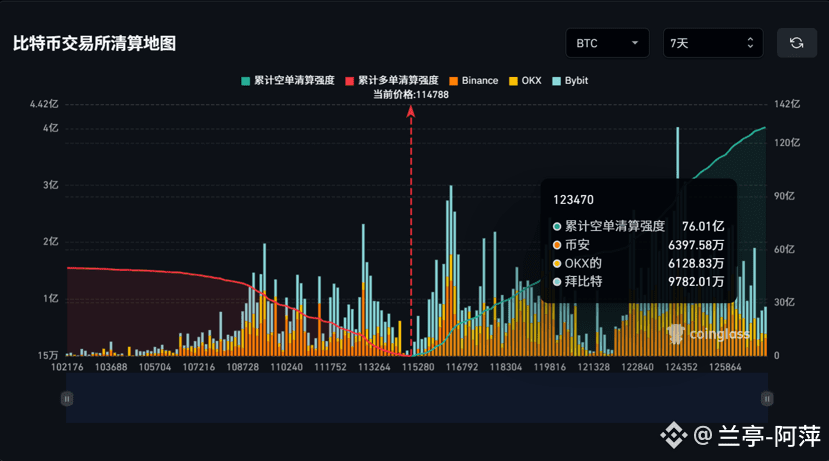Click right y-axis label 90亿
829x461 pixels.
tap(785, 196)
